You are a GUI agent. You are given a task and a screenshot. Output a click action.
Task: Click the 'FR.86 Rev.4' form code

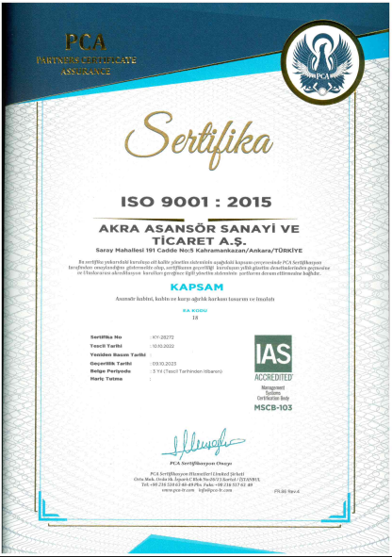click(x=286, y=491)
